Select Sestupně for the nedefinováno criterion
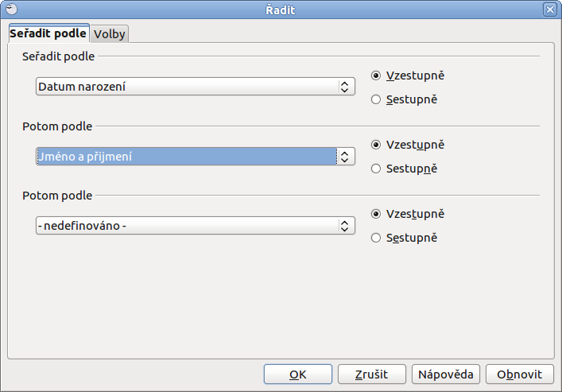 click(x=405, y=238)
